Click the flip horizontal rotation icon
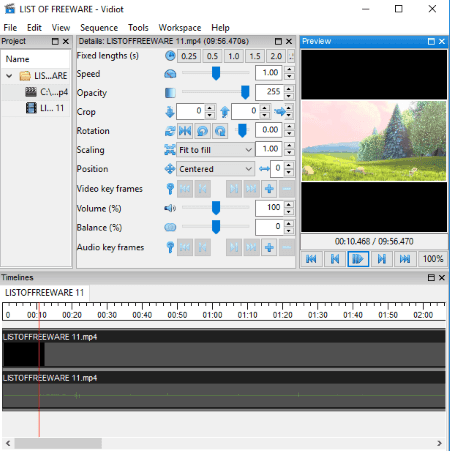Image resolution: width=450 pixels, height=451 pixels. (185, 131)
